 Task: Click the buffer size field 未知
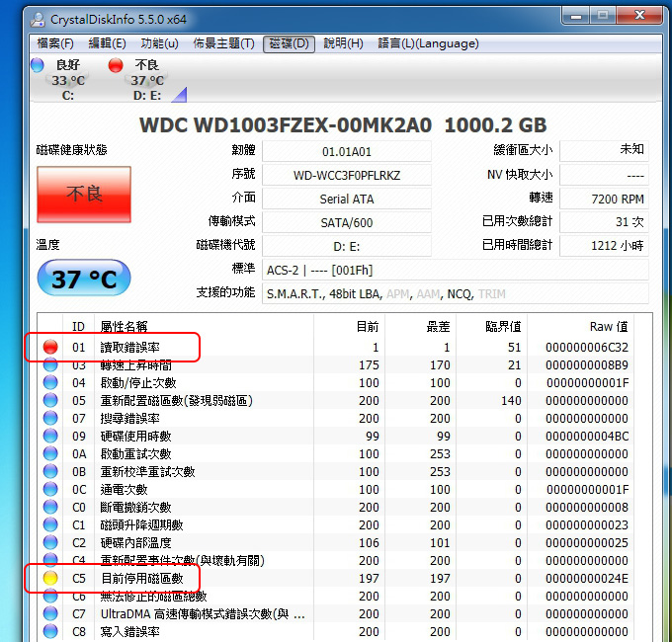pos(604,150)
